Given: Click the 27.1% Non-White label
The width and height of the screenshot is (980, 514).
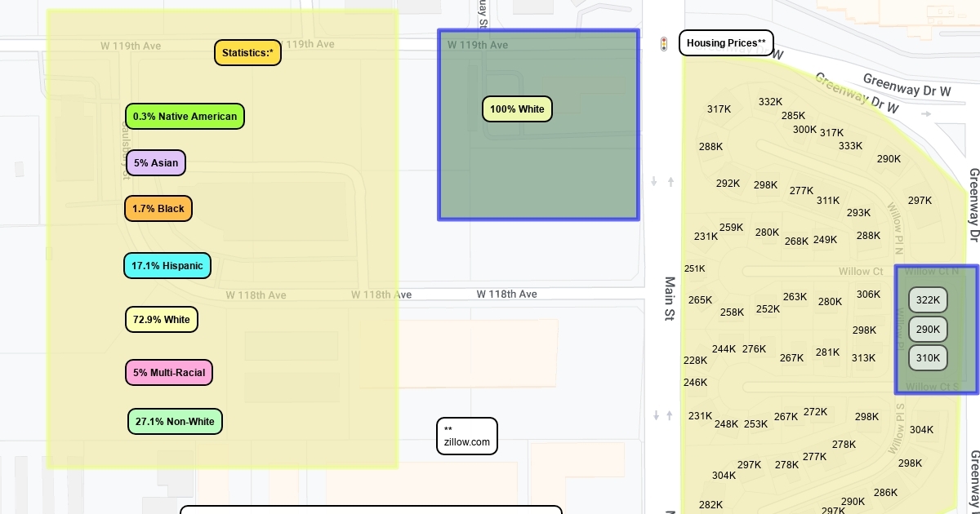Looking at the screenshot, I should (175, 422).
